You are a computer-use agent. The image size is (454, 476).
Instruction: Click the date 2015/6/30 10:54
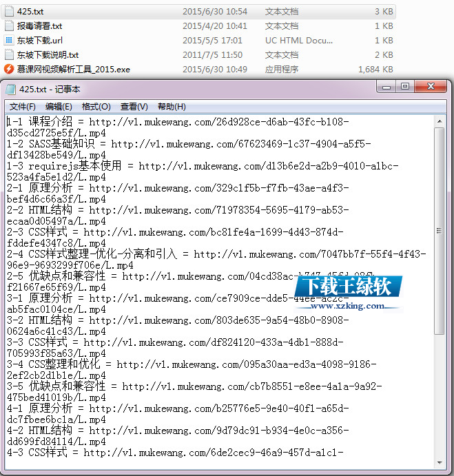point(215,12)
